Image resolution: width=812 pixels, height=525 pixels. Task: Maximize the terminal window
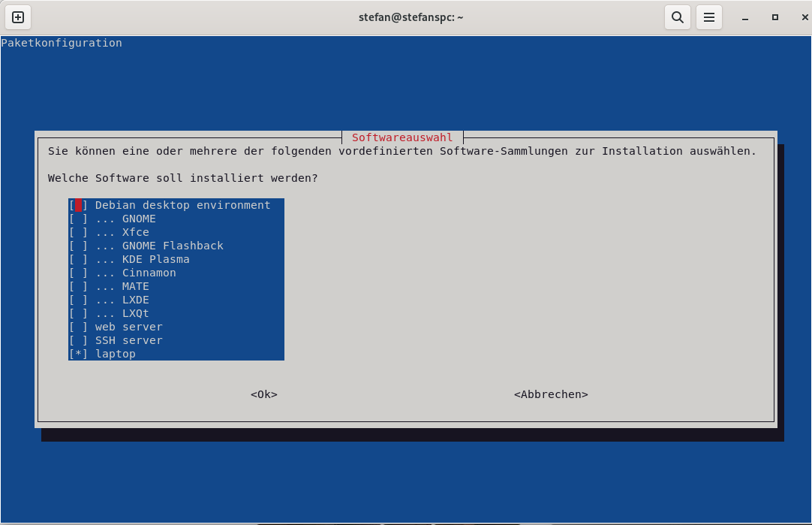775,17
